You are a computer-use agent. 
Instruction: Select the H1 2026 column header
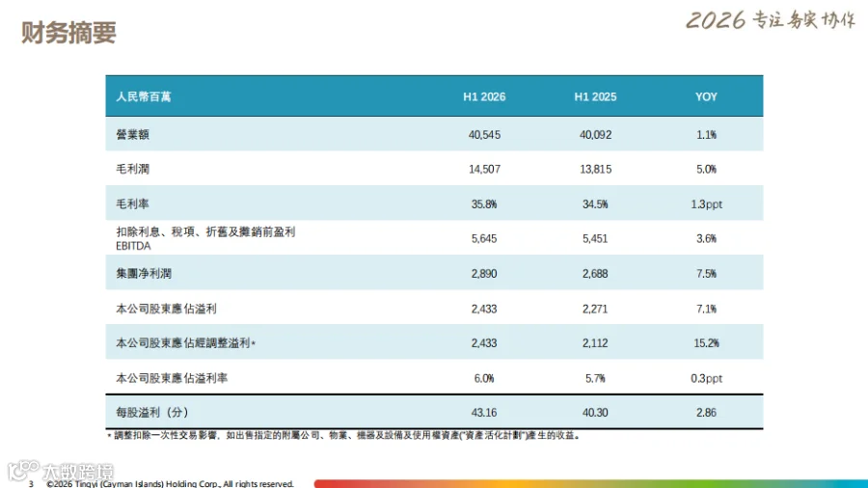(484, 96)
